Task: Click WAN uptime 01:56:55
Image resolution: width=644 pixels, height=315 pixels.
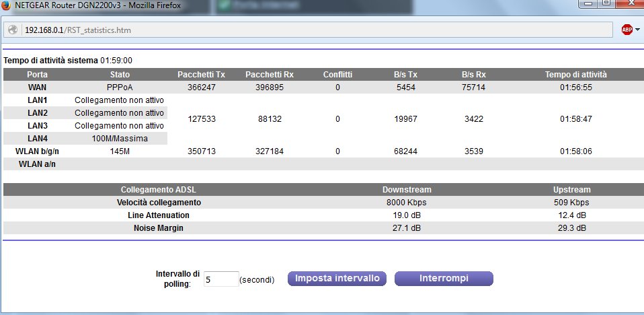Action: tap(576, 87)
